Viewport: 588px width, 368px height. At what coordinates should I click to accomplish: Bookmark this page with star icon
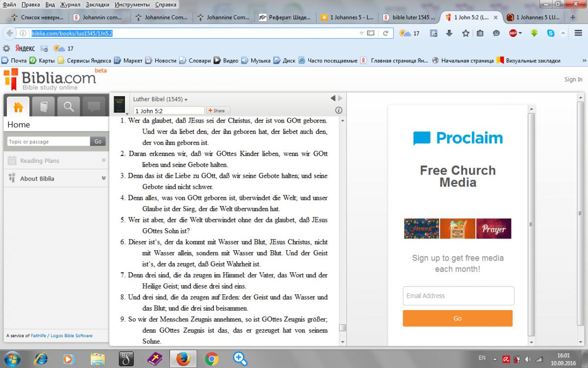coord(465,33)
